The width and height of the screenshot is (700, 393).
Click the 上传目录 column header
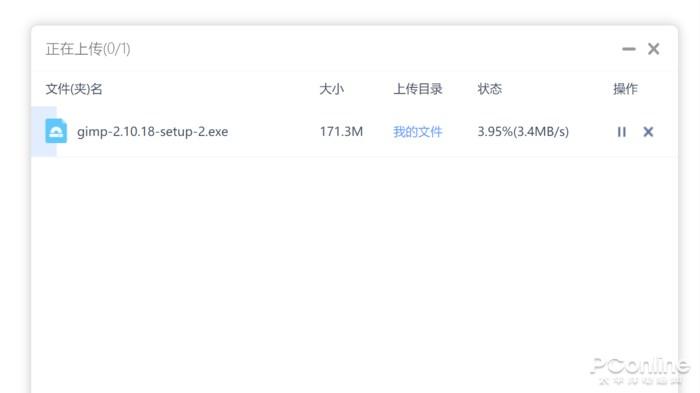pyautogui.click(x=417, y=89)
